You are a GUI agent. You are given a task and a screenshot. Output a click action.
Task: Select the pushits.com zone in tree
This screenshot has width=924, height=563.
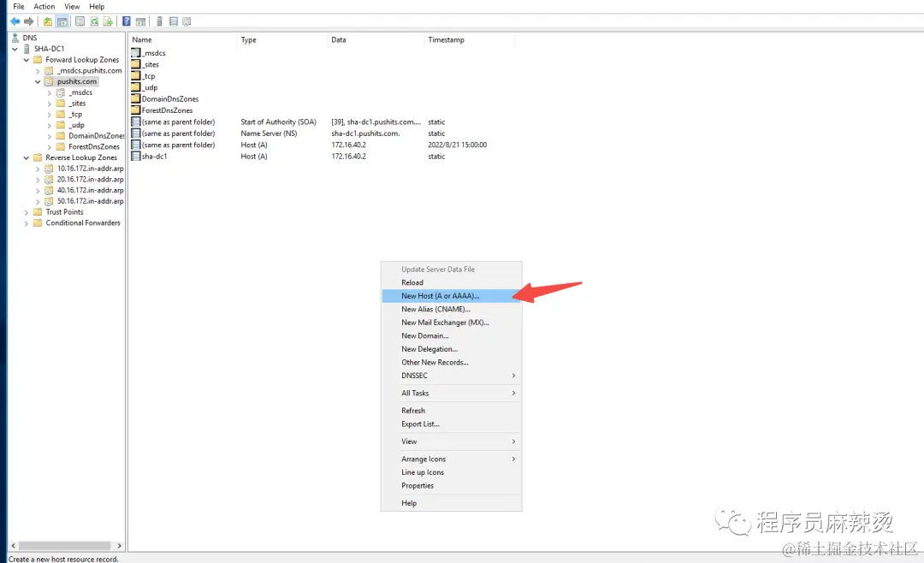pyautogui.click(x=77, y=81)
